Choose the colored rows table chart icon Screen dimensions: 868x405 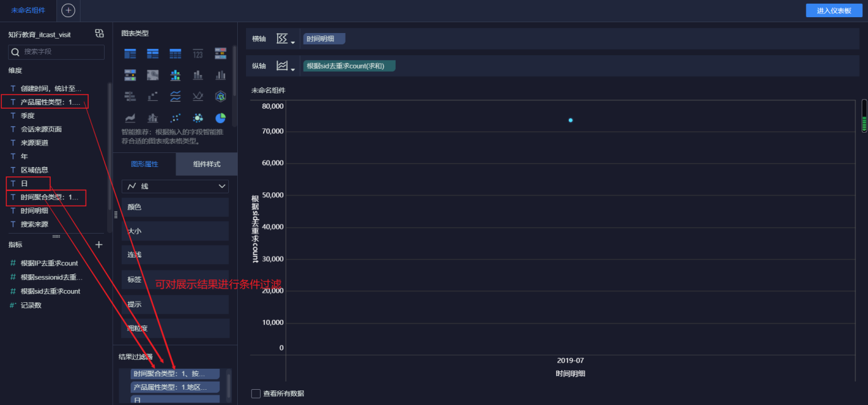coord(221,53)
